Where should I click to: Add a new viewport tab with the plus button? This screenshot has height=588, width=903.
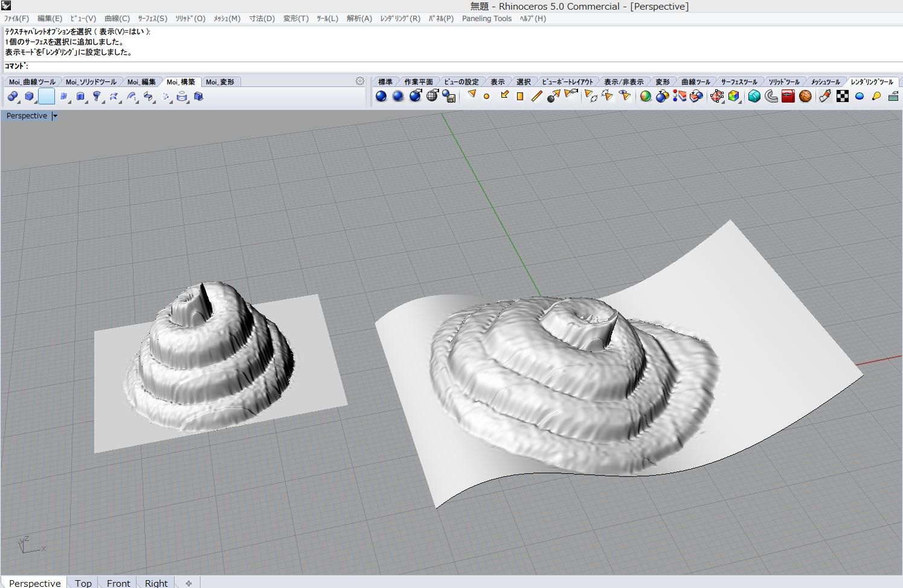tap(189, 583)
